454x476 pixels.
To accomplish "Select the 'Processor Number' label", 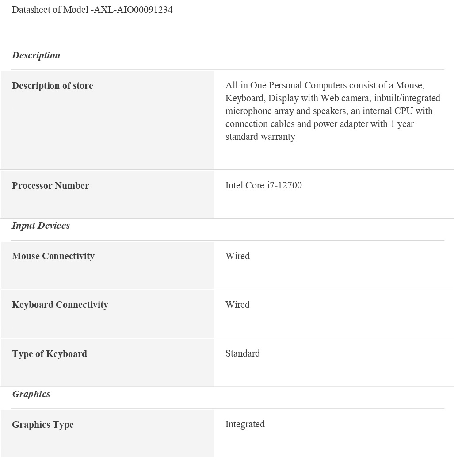I will [x=50, y=186].
